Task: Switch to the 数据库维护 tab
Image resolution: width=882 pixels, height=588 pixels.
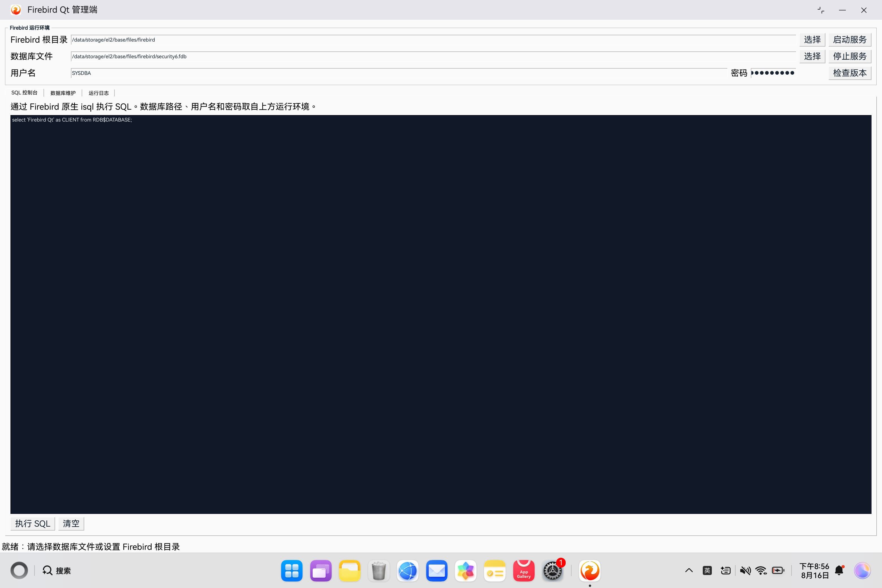Action: 63,93
